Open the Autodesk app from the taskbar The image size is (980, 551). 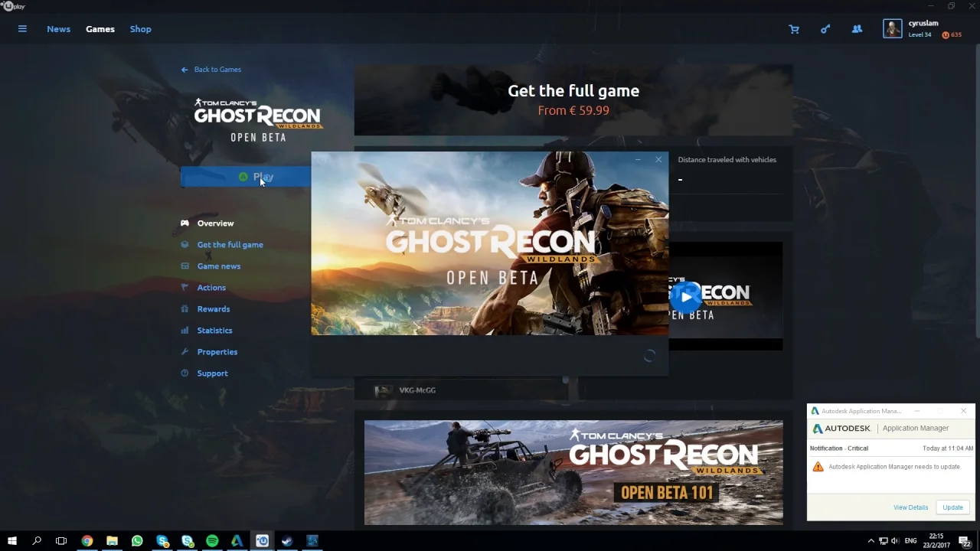[237, 541]
